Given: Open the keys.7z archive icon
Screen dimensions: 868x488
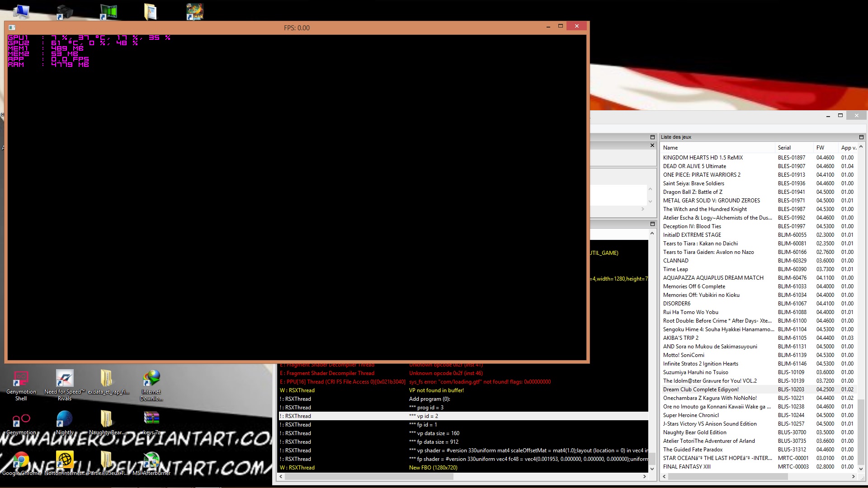Looking at the screenshot, I should [x=151, y=419].
